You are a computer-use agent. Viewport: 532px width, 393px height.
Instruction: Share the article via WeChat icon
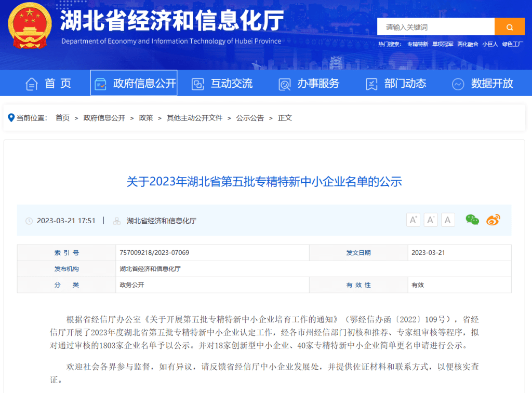[472, 220]
